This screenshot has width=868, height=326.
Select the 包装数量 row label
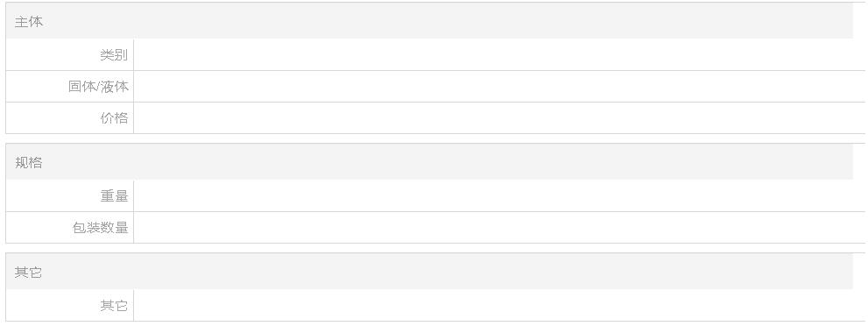tap(100, 228)
